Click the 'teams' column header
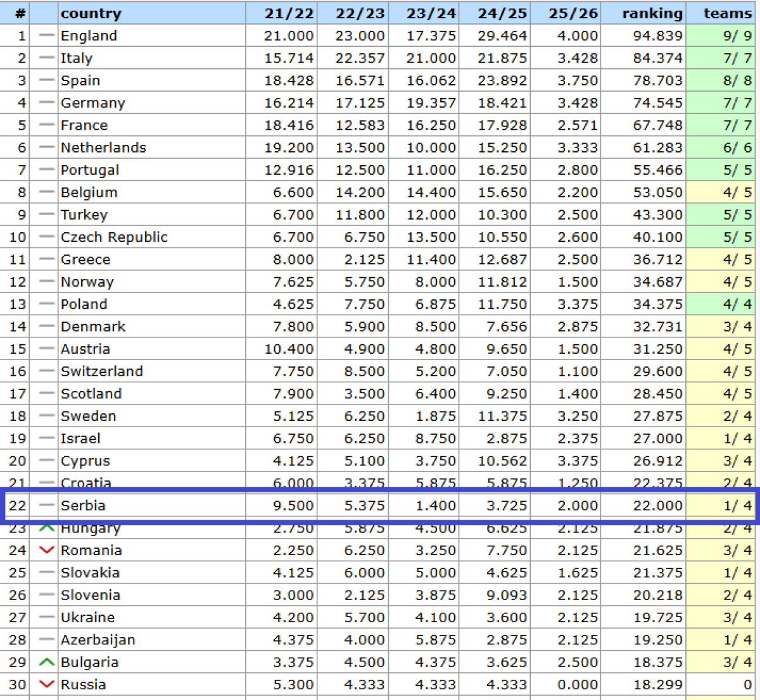 point(728,13)
